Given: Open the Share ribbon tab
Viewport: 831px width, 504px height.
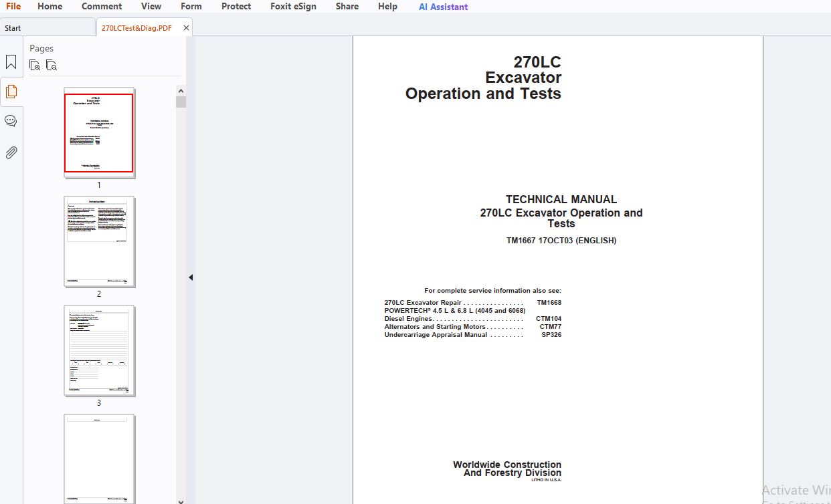Looking at the screenshot, I should tap(347, 6).
